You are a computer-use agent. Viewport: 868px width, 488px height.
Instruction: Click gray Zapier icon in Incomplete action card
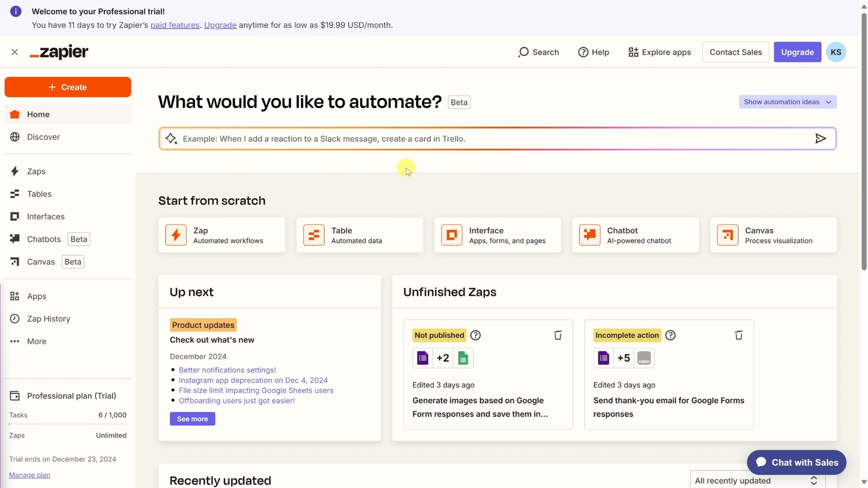[644, 358]
